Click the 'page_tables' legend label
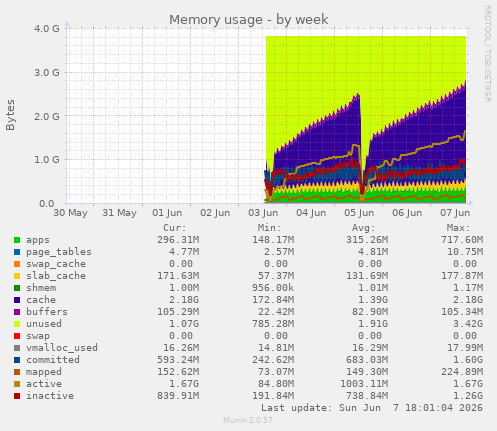 point(59,252)
